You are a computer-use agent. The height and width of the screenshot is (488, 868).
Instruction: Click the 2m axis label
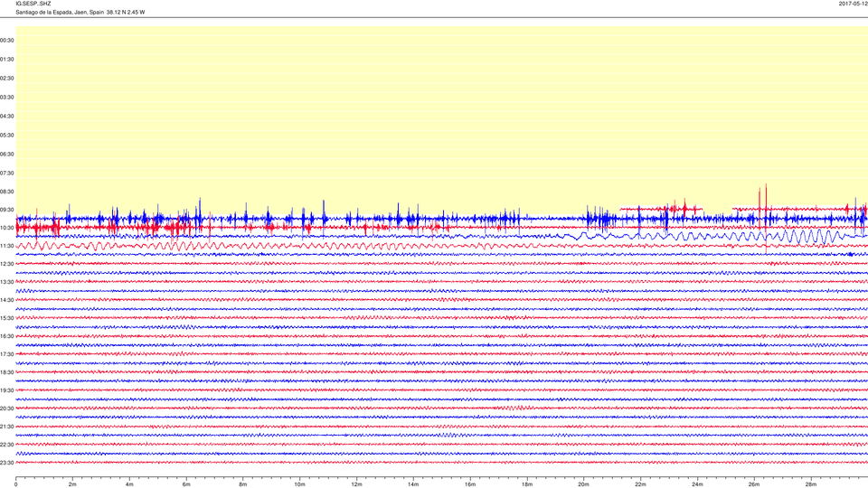tap(72, 484)
